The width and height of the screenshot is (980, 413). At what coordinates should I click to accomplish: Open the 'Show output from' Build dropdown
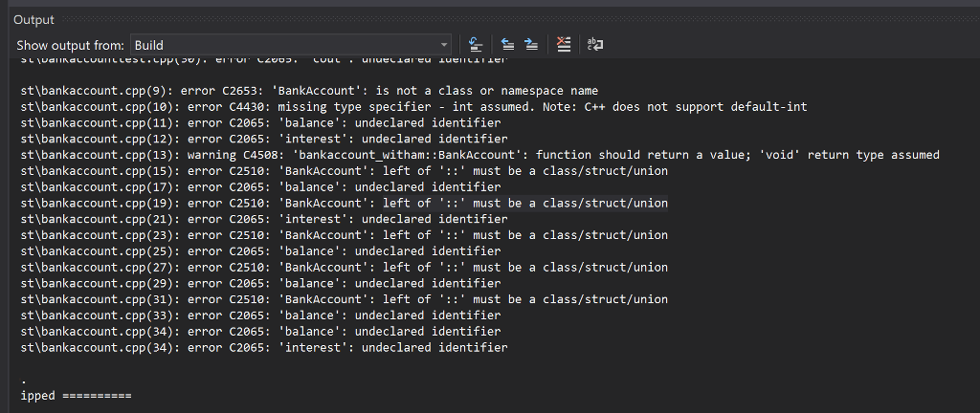coord(291,45)
